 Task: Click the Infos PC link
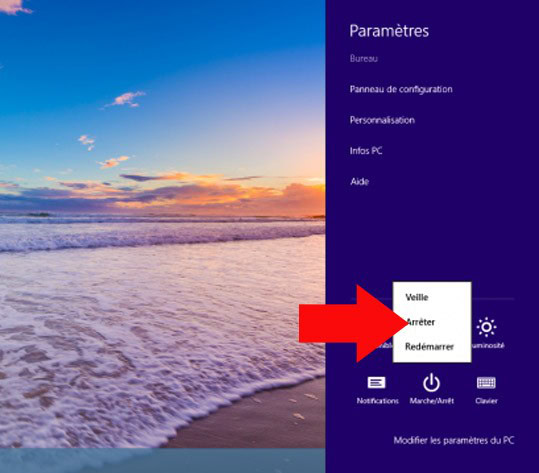point(366,151)
